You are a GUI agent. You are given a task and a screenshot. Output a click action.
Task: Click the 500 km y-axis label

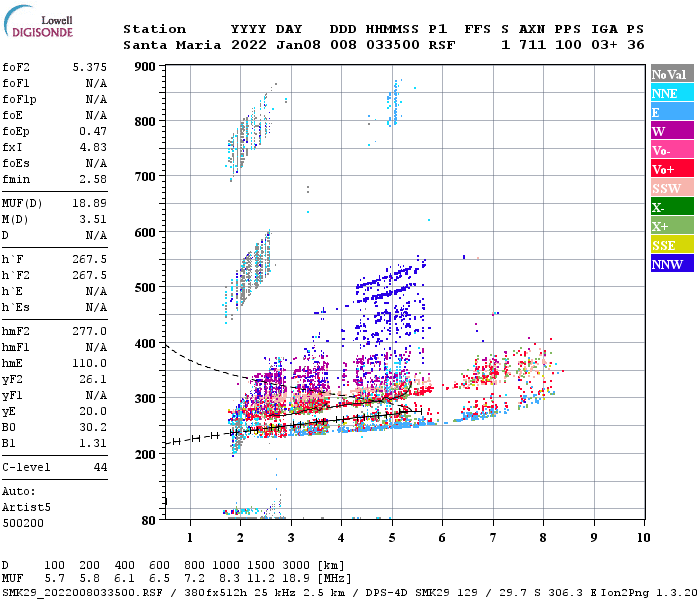tap(145, 288)
